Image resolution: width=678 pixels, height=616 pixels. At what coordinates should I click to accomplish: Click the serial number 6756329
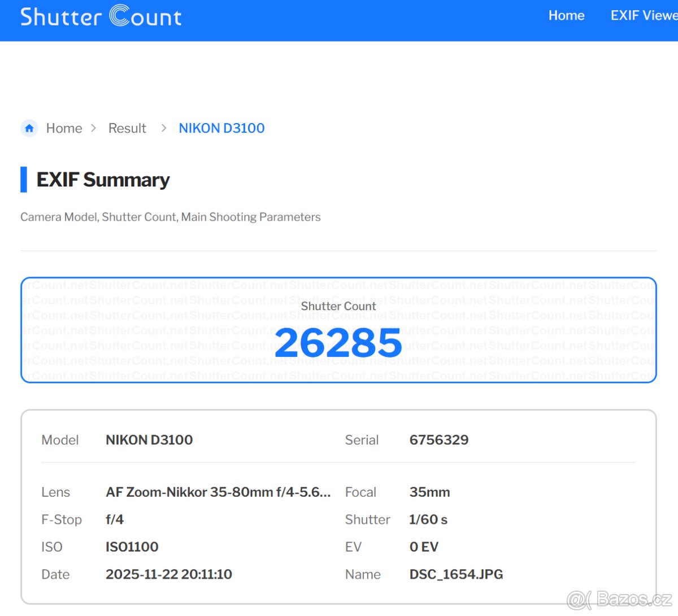tap(438, 440)
